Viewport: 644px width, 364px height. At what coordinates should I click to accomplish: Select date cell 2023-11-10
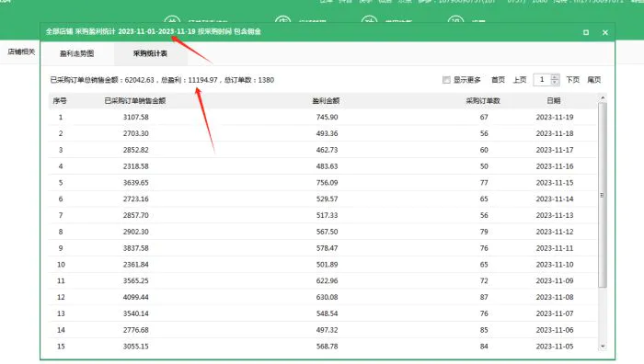click(x=555, y=265)
